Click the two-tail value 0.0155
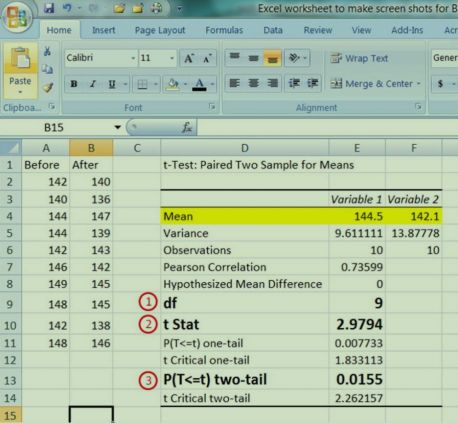Viewport: 458px width, 423px height. [357, 379]
